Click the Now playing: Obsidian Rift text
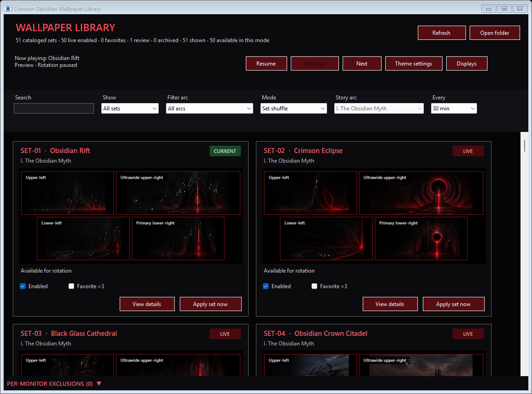 [x=47, y=58]
